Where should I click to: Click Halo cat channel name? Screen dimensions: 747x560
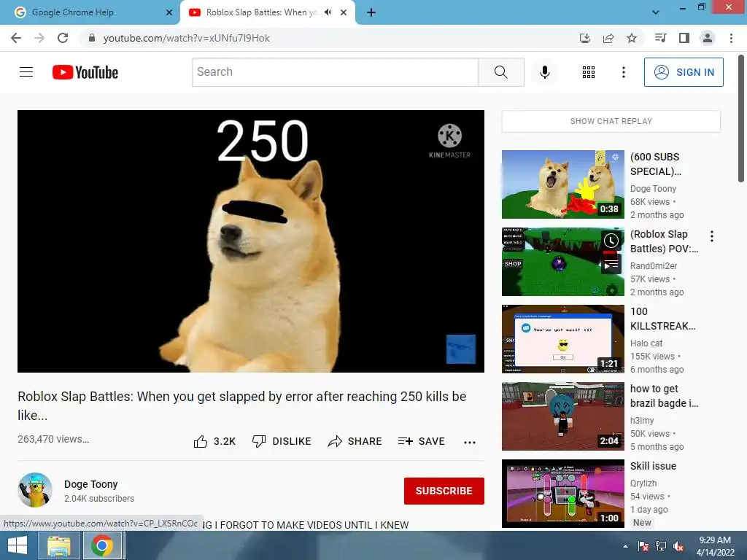pos(646,343)
